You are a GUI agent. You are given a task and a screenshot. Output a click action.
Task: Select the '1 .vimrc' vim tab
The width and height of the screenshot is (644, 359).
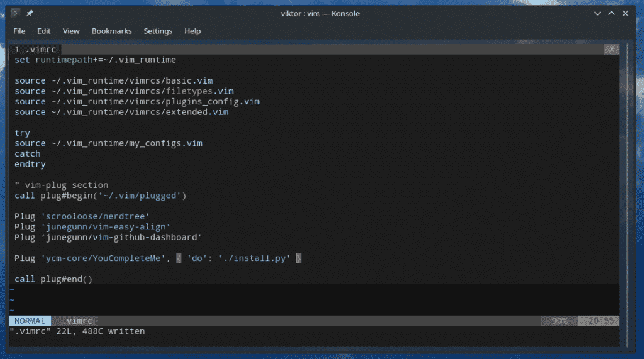pos(35,49)
